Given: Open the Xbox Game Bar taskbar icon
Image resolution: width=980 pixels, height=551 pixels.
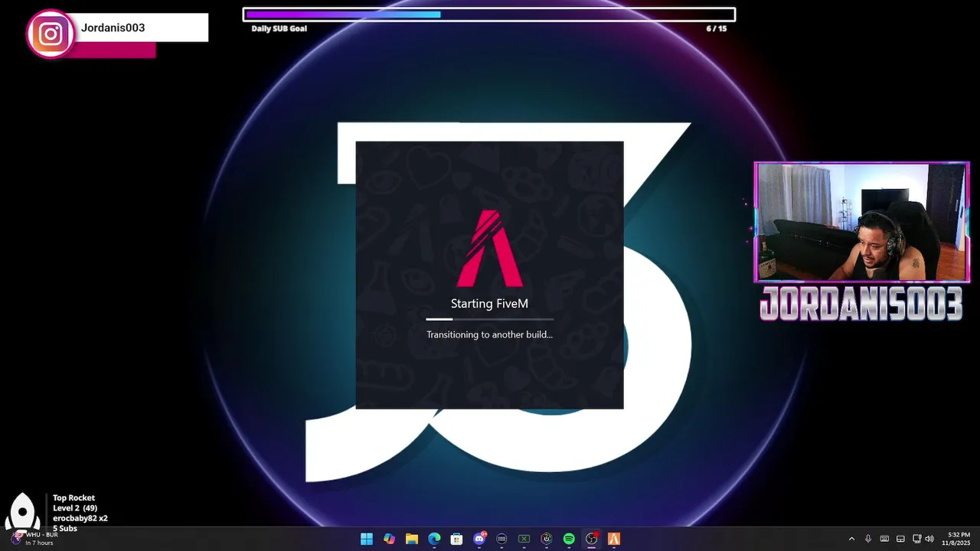Looking at the screenshot, I should pos(524,539).
